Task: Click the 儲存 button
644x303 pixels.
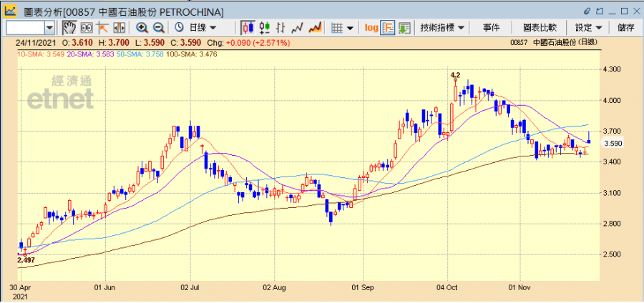Action: pos(625,27)
